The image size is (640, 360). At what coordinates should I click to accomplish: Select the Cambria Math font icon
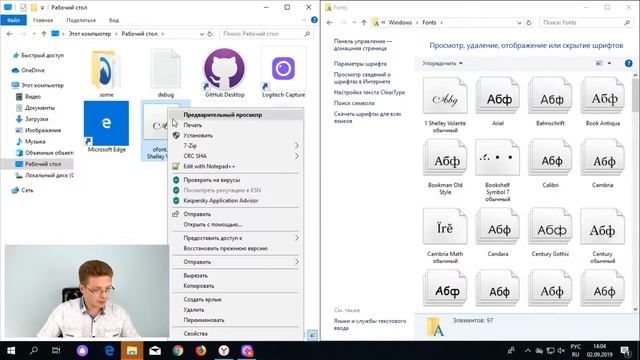[x=445, y=227]
